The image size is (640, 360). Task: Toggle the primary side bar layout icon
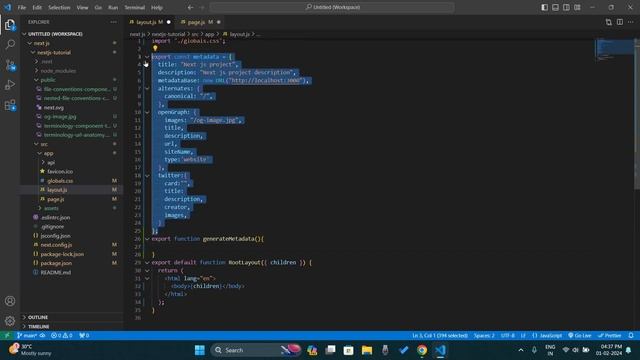pos(544,7)
